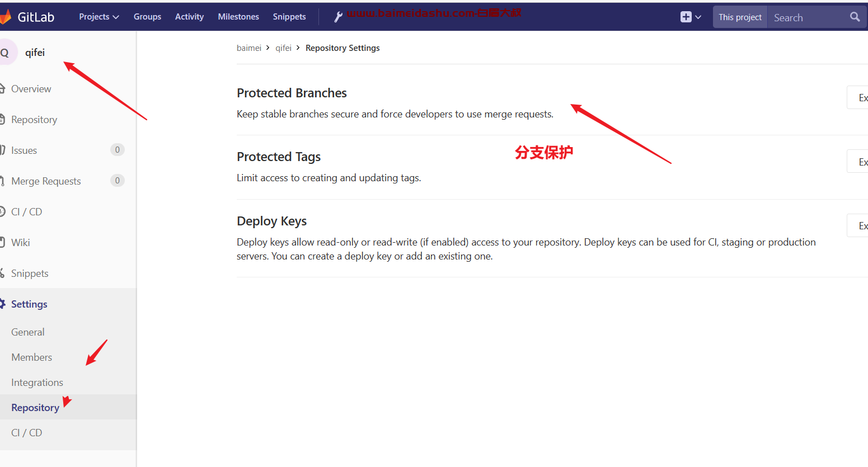Open the Projects dropdown in top navbar

pyautogui.click(x=99, y=17)
